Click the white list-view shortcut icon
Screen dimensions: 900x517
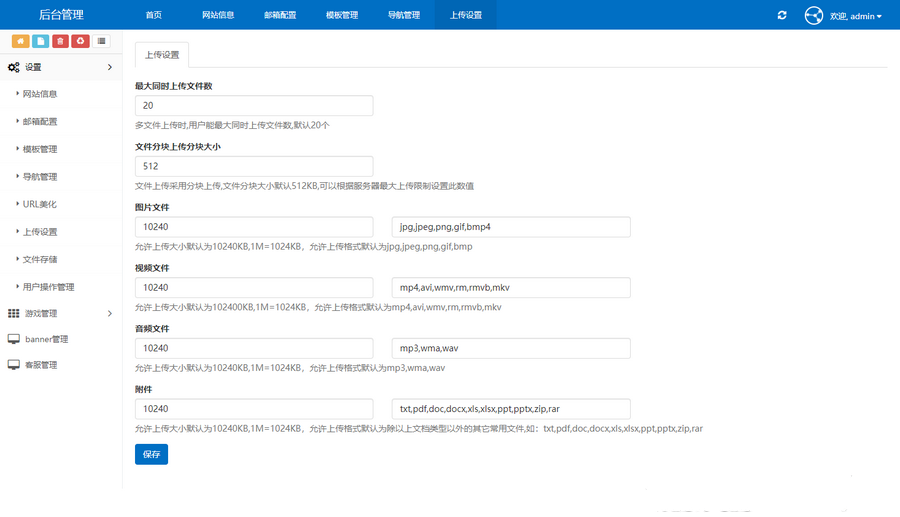102,41
